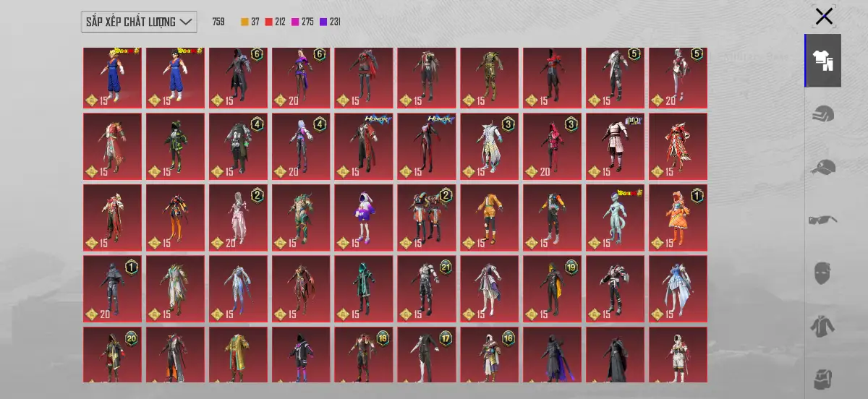Select the black cloaked outfit with level 6 badge

coord(238,78)
